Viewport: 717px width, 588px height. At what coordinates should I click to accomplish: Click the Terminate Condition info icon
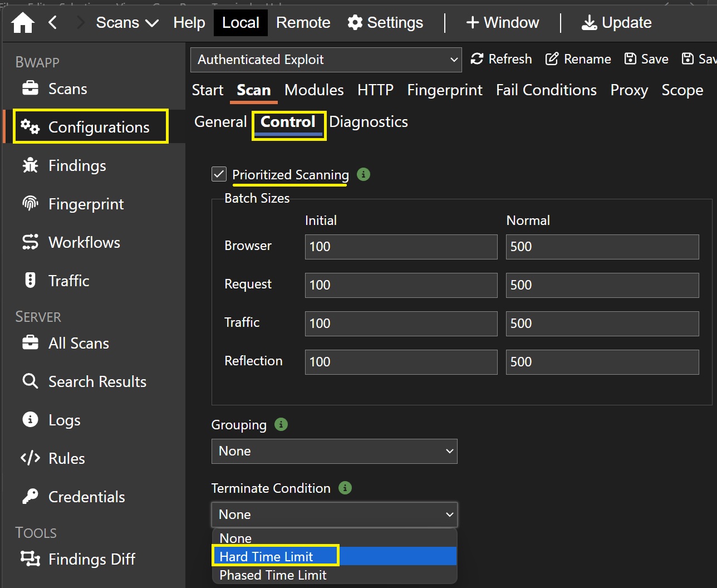click(345, 488)
